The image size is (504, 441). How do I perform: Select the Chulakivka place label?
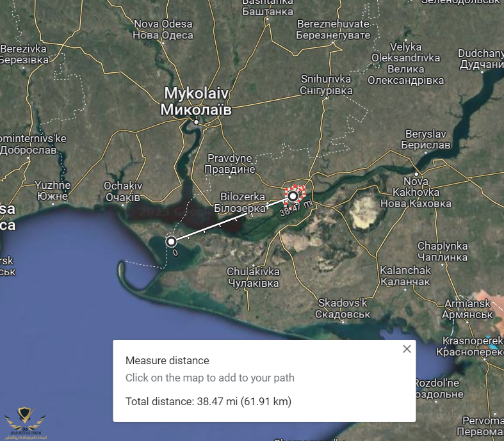click(254, 277)
